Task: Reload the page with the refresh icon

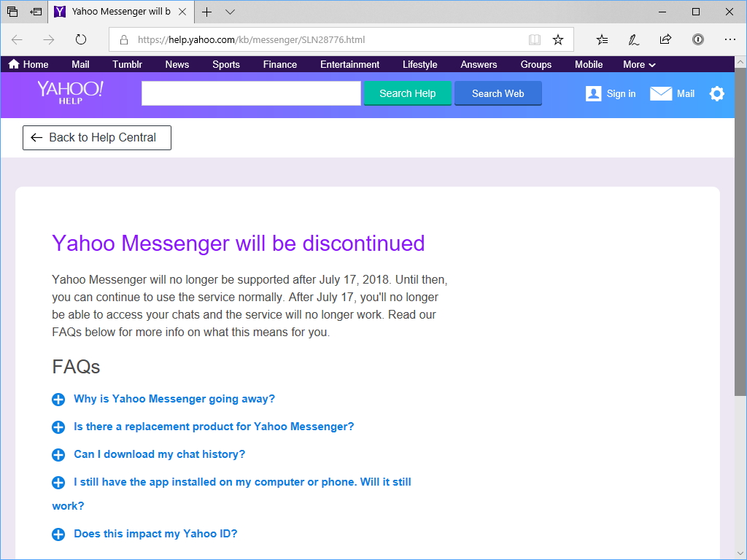Action: [x=80, y=39]
